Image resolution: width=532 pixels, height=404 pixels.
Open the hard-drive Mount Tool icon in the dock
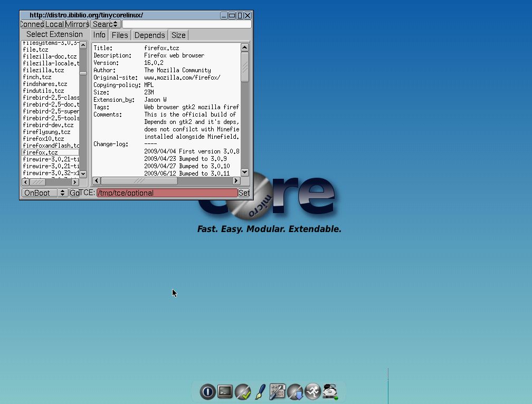[330, 391]
